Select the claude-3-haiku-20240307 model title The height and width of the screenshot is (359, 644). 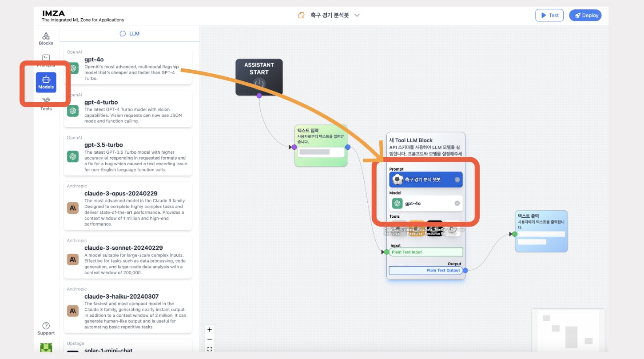click(121, 296)
